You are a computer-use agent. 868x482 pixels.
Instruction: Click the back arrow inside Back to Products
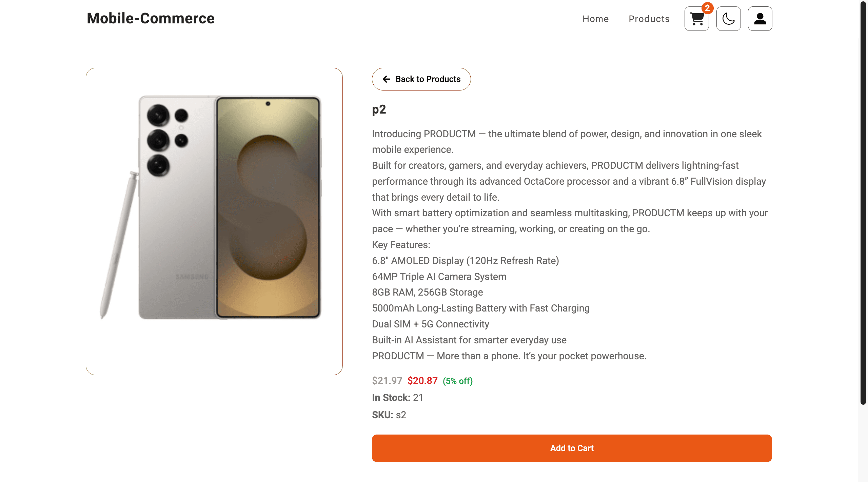(x=386, y=79)
